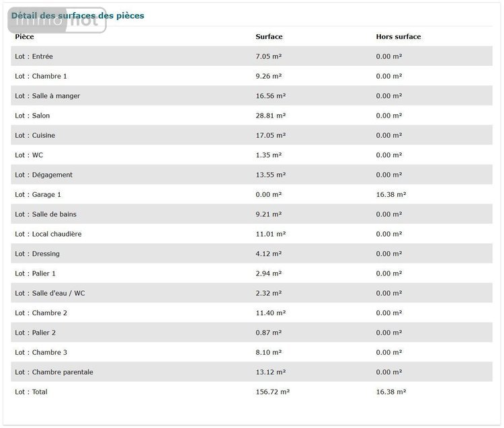Click the 'Hors surface' column header
This screenshot has width=504, height=428.
pyautogui.click(x=398, y=36)
